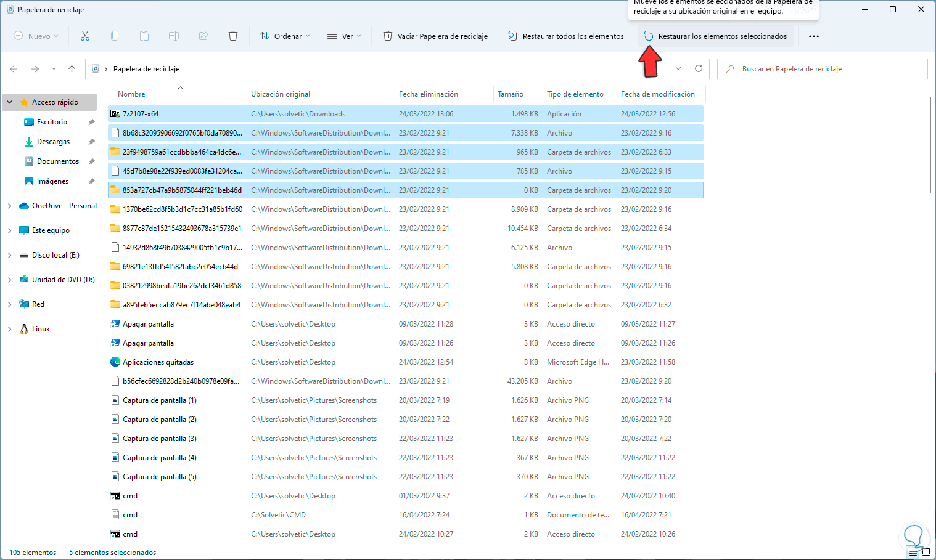Select Este equipo in navigation pane
This screenshot has height=560, width=936.
(x=51, y=230)
